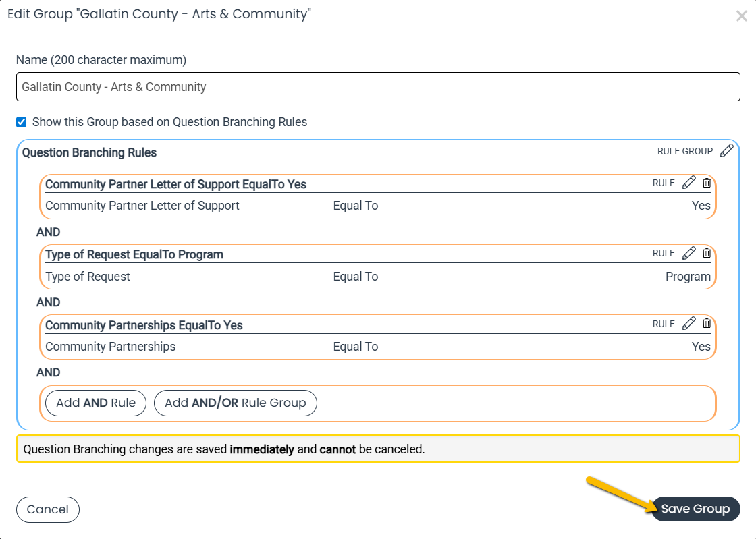Click the group Name input field
Viewport: 756px width, 539px height.
pyautogui.click(x=378, y=87)
